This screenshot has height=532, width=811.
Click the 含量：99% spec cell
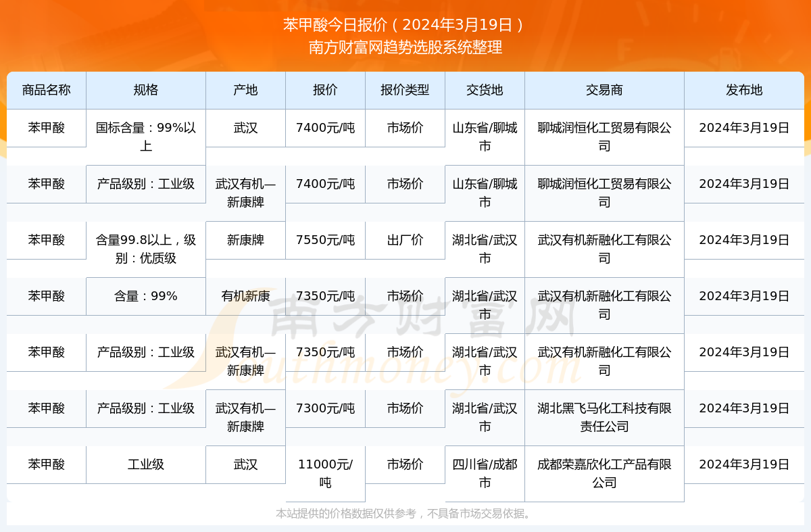tap(146, 296)
